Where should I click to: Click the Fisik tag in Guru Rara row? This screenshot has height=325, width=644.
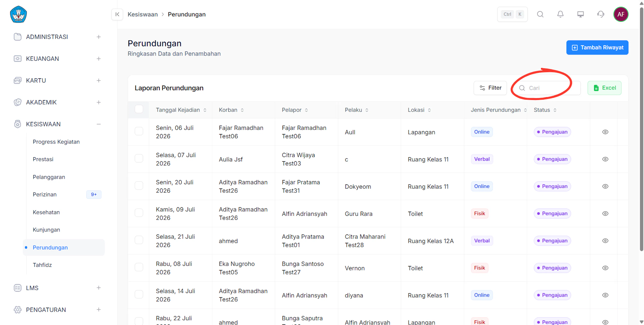pyautogui.click(x=479, y=214)
